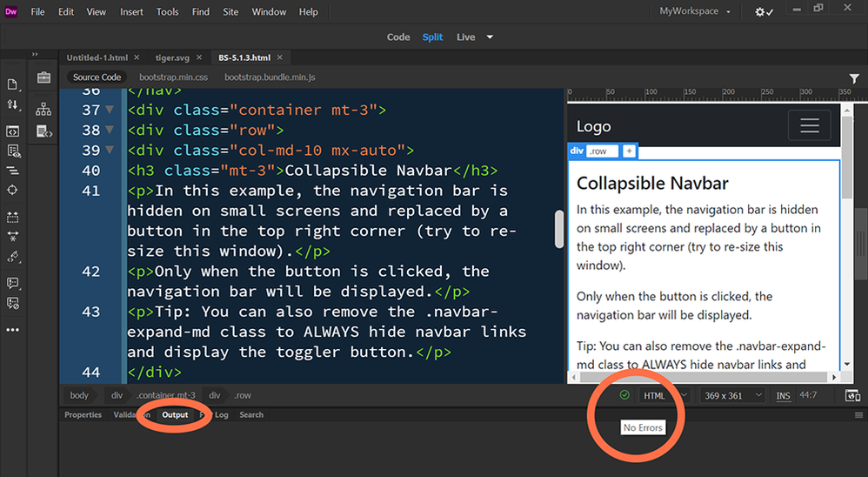Switch to tiger.svg document tab

click(x=172, y=57)
